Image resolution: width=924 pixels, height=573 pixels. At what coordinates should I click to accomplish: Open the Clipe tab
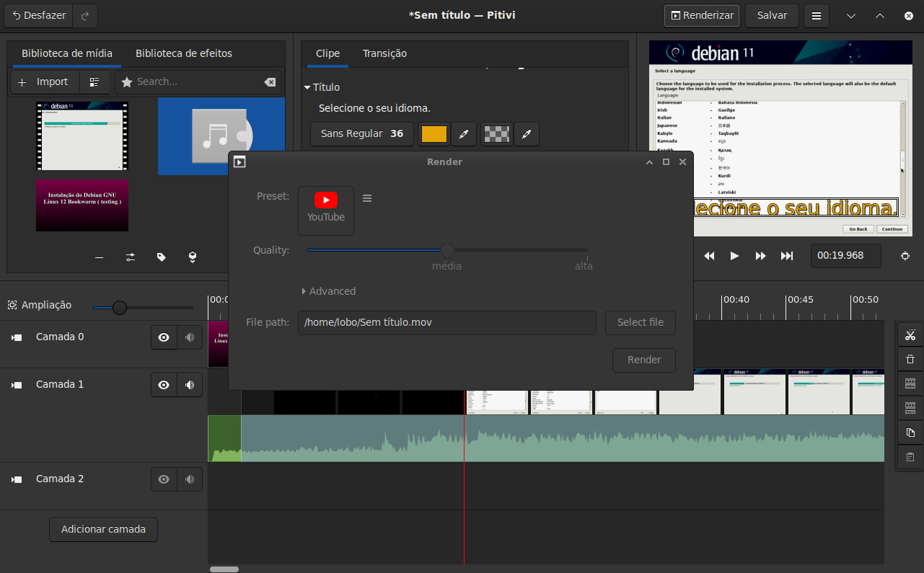[x=327, y=53]
